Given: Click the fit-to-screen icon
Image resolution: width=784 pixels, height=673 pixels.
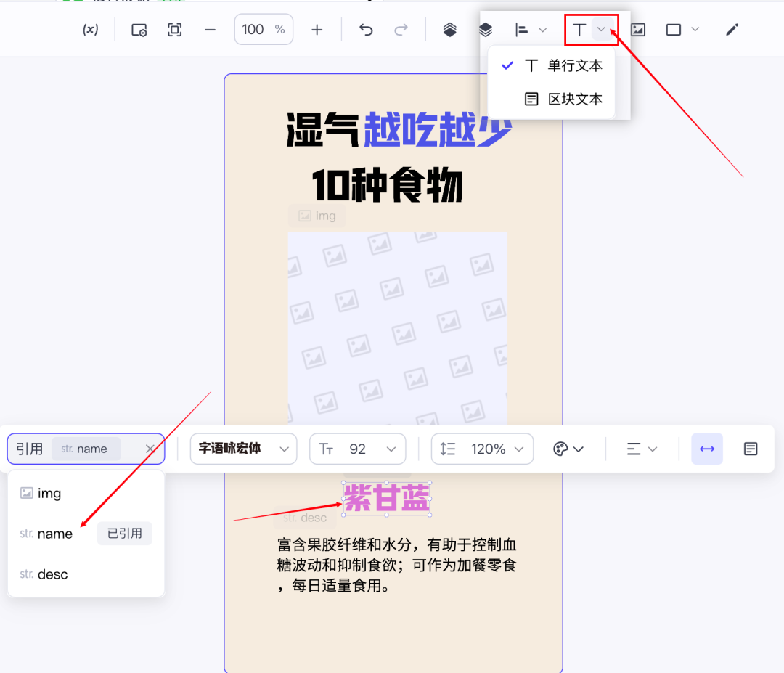Looking at the screenshot, I should 174,30.
